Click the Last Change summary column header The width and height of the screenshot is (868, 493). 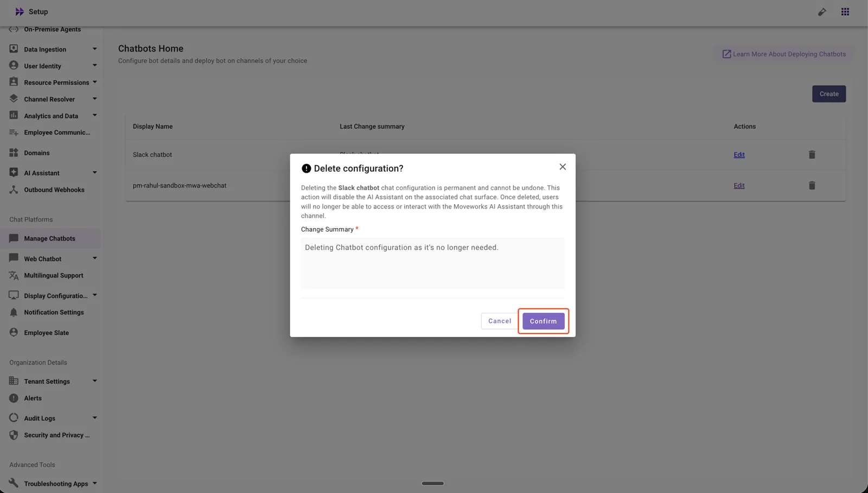372,127
